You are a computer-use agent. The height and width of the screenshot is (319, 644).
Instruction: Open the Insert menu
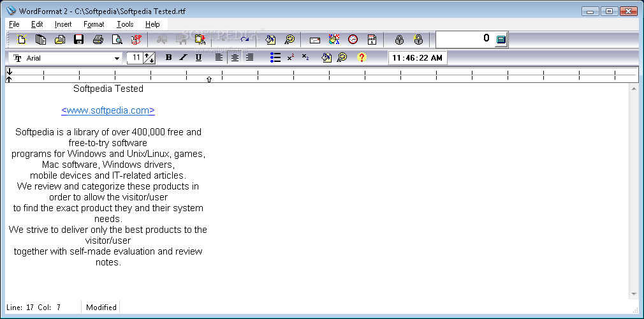click(x=63, y=24)
